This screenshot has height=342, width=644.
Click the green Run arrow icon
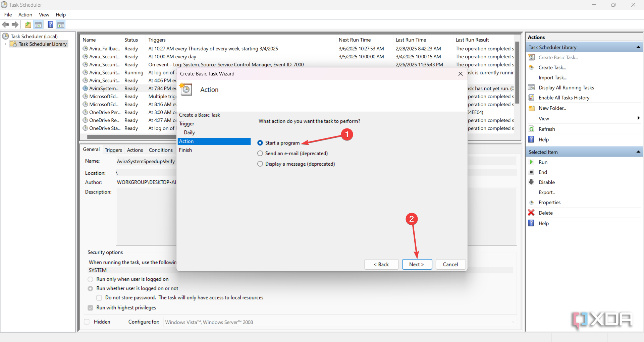[531, 162]
